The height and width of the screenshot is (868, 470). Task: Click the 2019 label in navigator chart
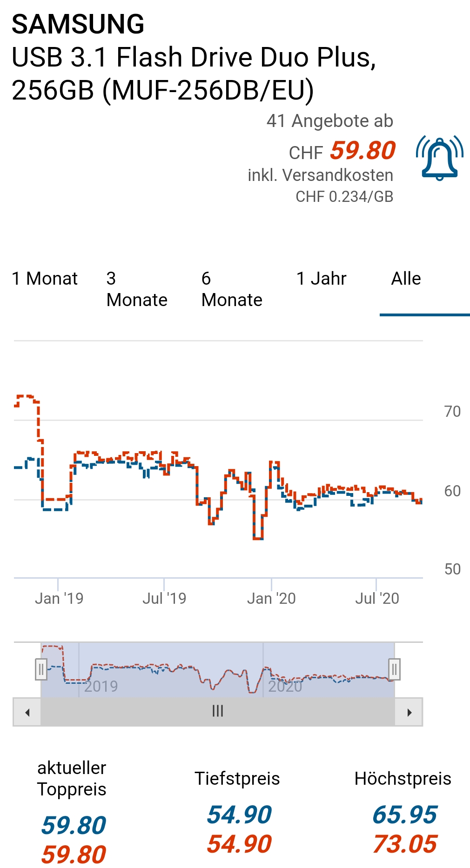tap(101, 686)
